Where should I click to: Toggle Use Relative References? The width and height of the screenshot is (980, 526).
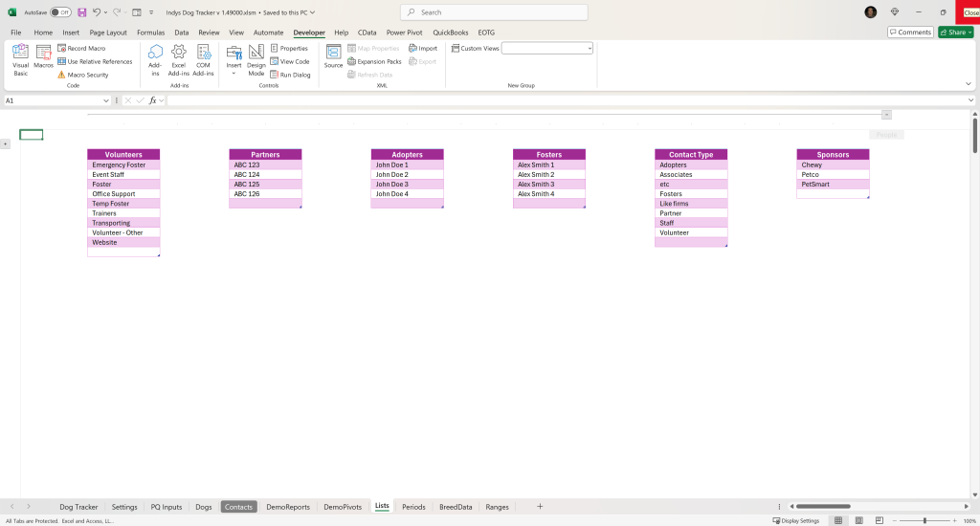pyautogui.click(x=95, y=61)
